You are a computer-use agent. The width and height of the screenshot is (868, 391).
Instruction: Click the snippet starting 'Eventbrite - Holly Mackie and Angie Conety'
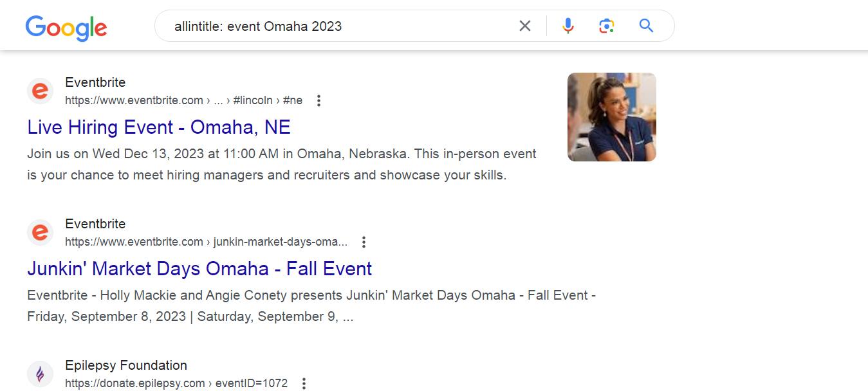coord(311,305)
